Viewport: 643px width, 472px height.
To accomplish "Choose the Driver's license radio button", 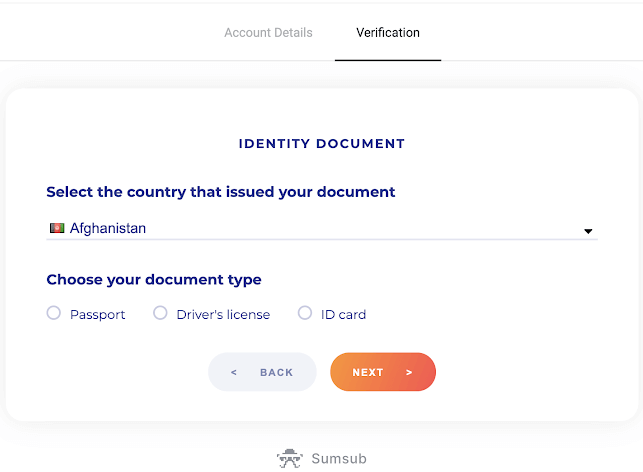I will click(160, 314).
